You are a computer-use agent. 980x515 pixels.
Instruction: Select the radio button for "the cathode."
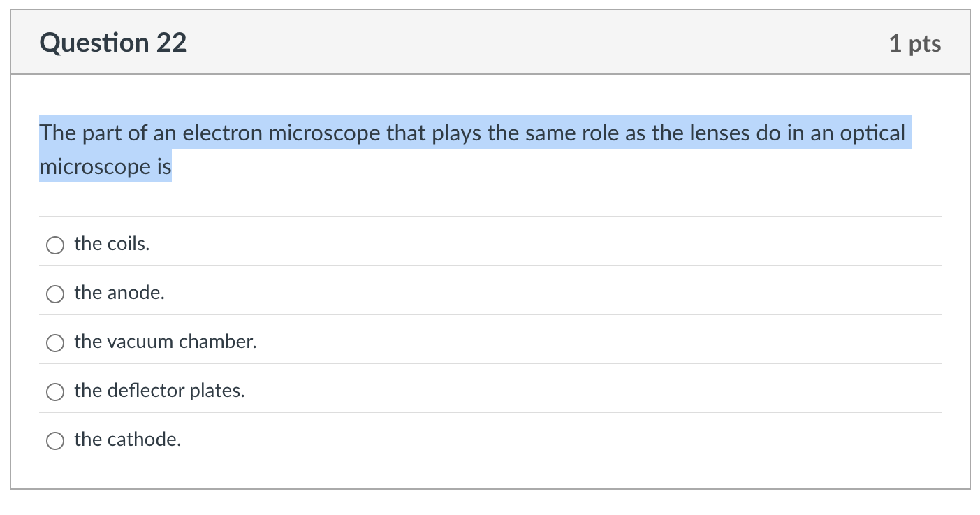54,441
